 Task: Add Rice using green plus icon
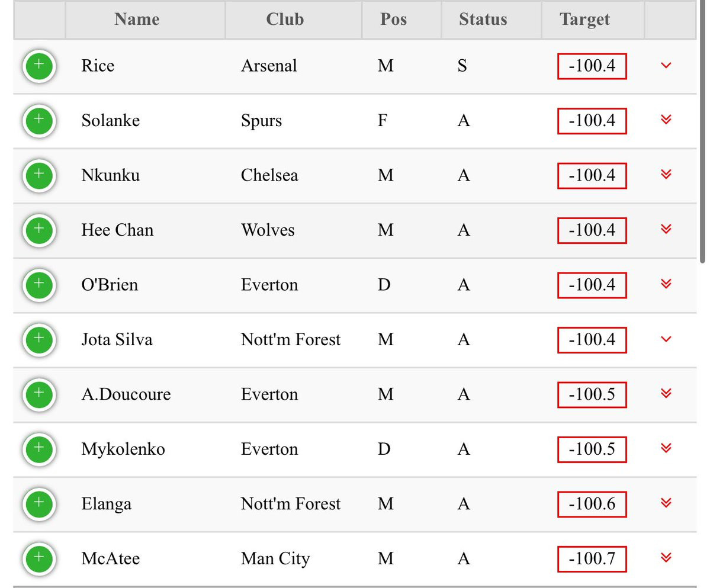click(x=39, y=66)
